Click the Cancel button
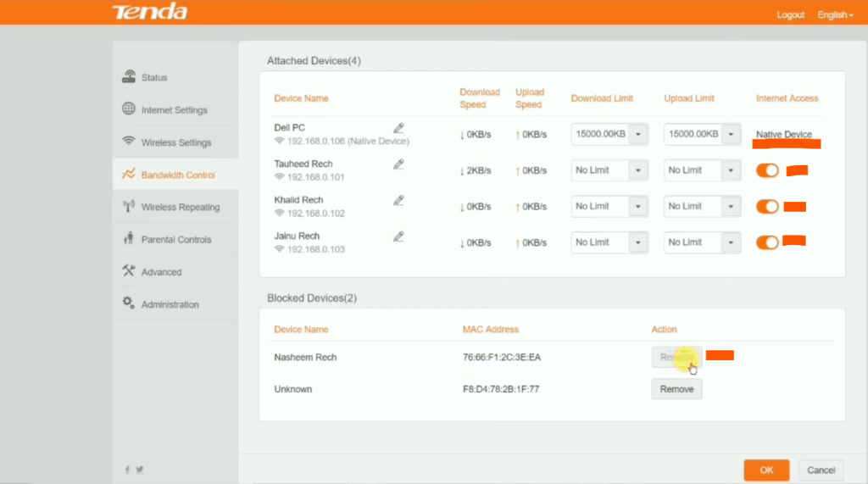868x484 pixels. (821, 470)
